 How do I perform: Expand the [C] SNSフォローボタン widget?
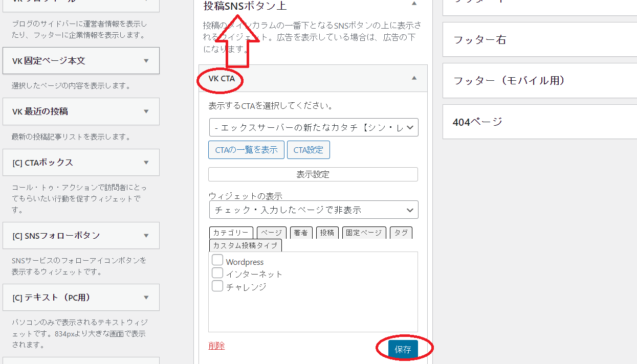[146, 236]
